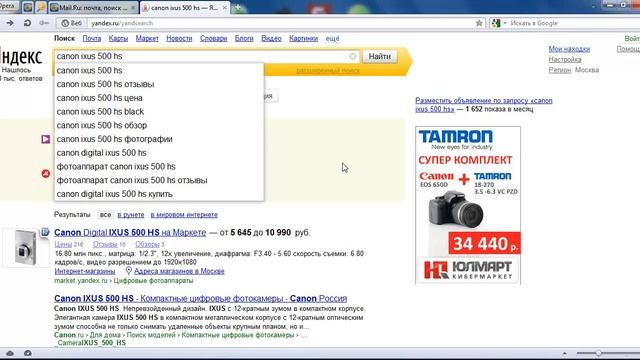
Task: Select suggestion canon ixus 500 hs фотографии
Action: [159, 139]
